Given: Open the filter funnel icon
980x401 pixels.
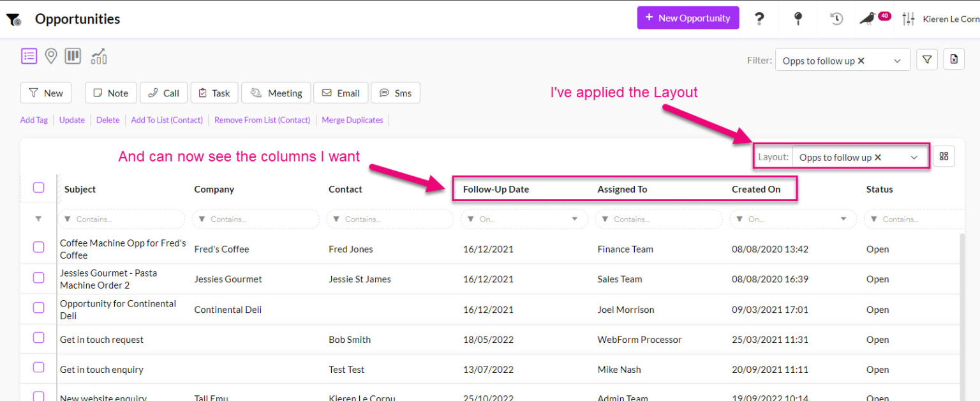Looking at the screenshot, I should pyautogui.click(x=926, y=59).
